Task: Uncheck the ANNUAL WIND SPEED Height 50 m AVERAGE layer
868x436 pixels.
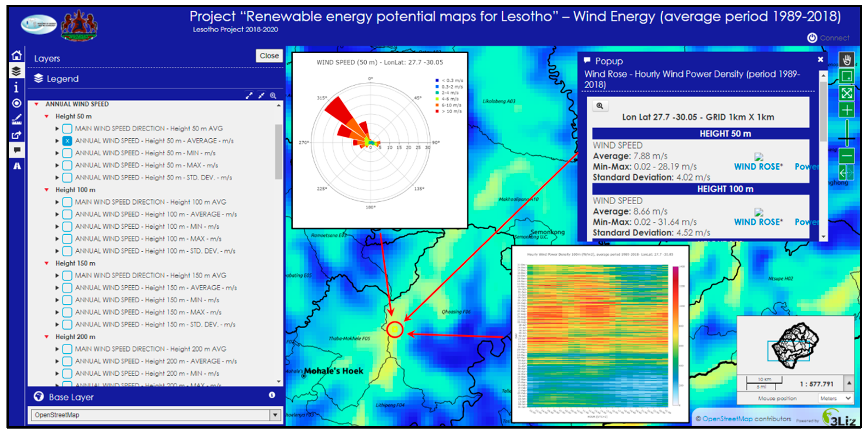Action: tap(68, 141)
